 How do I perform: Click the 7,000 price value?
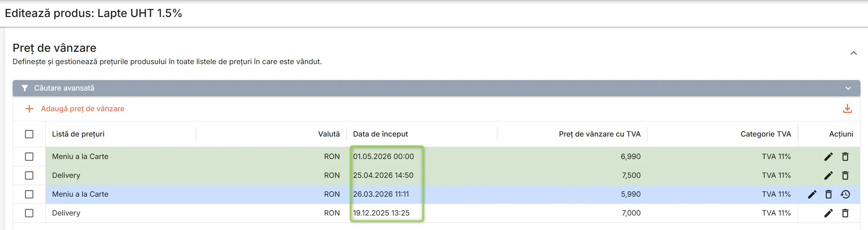pos(631,213)
